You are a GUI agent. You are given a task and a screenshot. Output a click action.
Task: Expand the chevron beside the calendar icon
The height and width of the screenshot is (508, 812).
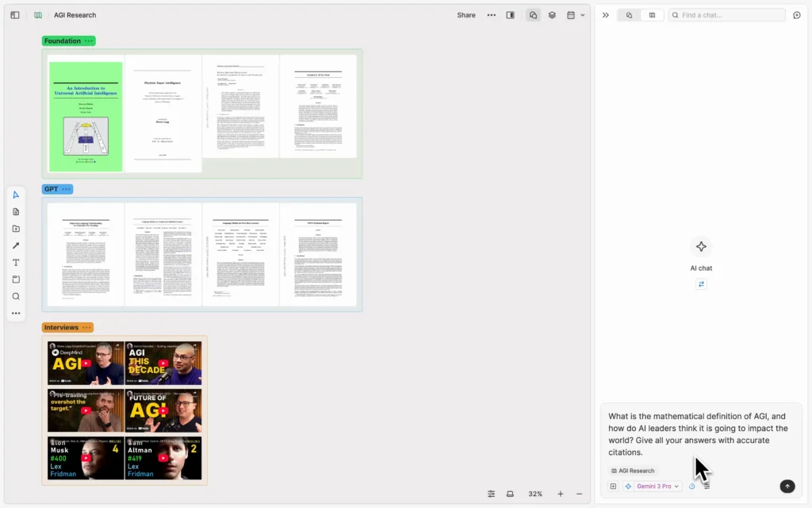(x=582, y=14)
